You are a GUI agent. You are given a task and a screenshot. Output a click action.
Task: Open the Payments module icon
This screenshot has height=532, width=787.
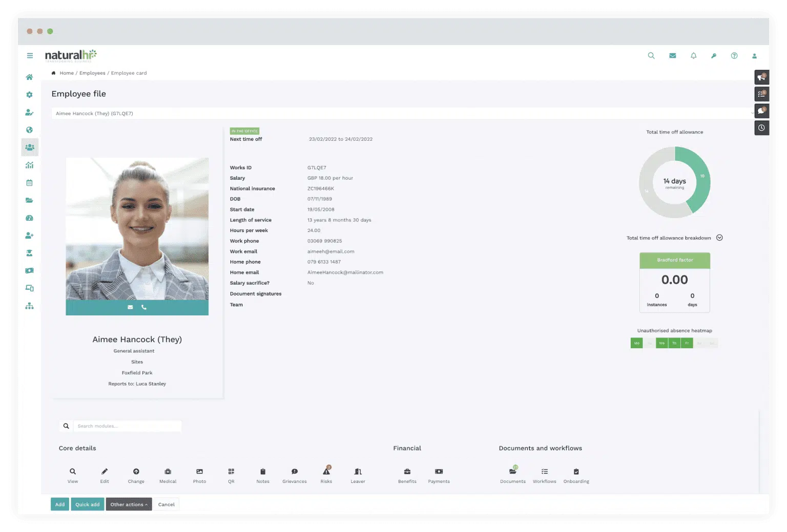click(439, 472)
